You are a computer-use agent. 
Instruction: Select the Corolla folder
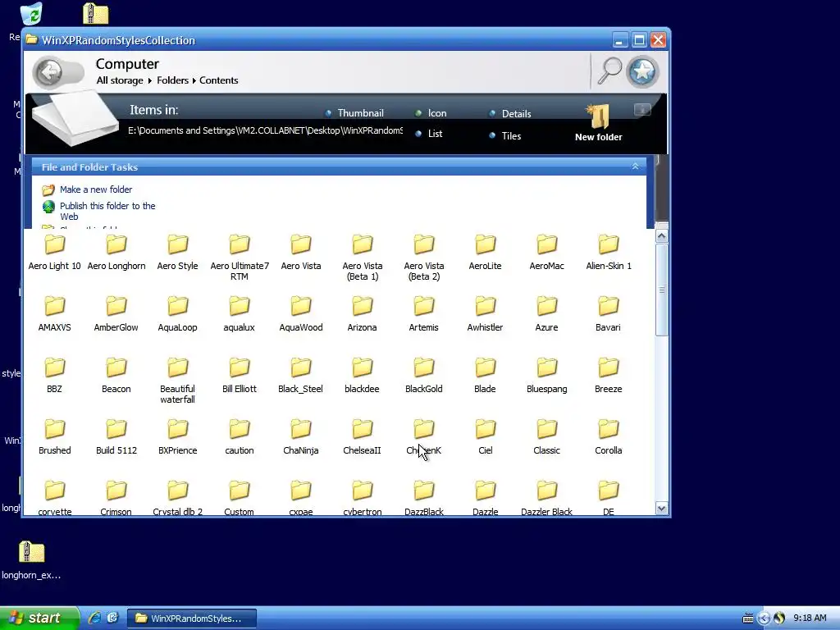pos(609,436)
